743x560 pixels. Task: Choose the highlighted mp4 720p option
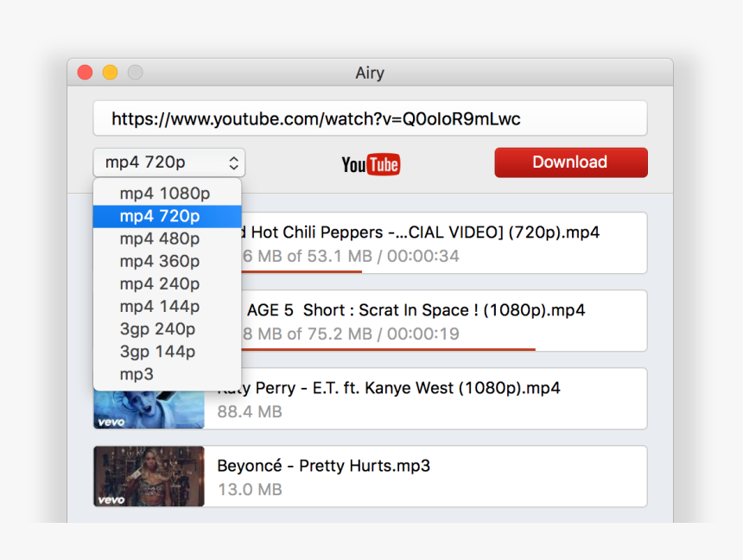[x=168, y=216]
